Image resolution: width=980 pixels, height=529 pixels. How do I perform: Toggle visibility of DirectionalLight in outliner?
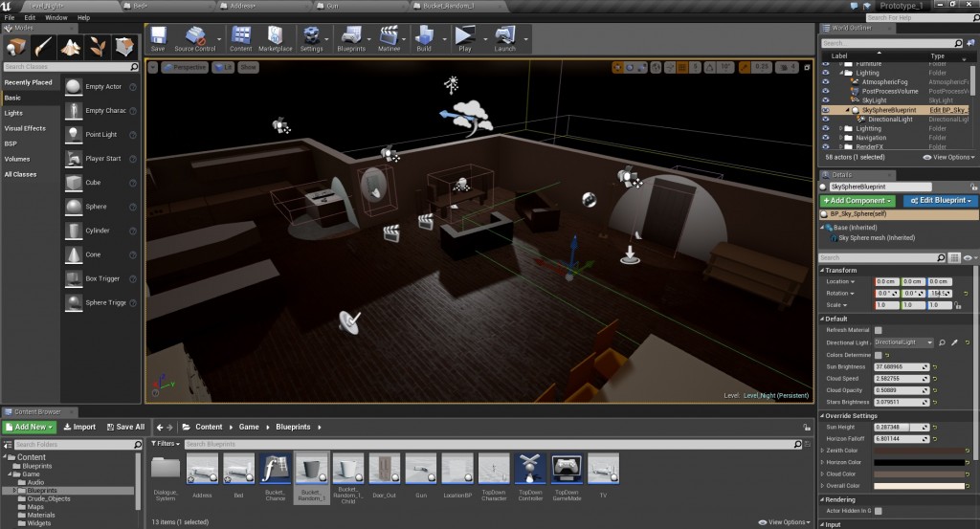coord(826,120)
